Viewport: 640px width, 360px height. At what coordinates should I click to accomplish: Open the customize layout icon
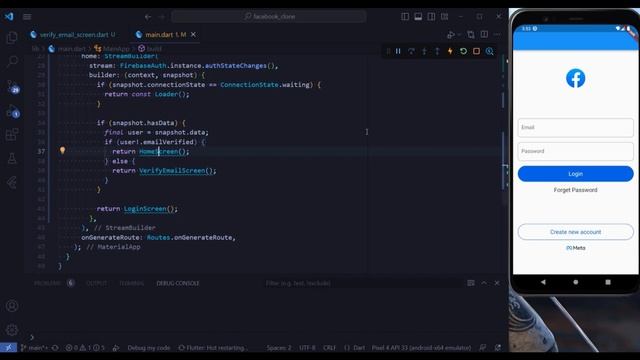[x=444, y=17]
